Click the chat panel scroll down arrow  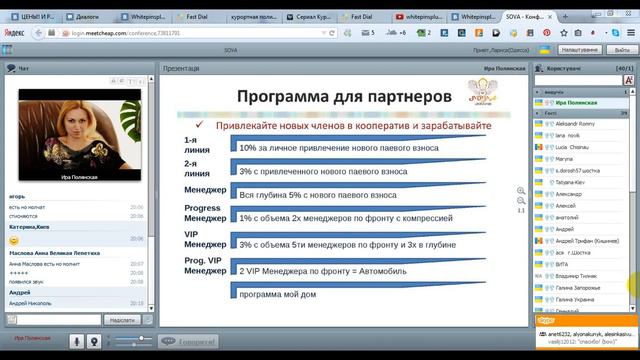pos(151,308)
